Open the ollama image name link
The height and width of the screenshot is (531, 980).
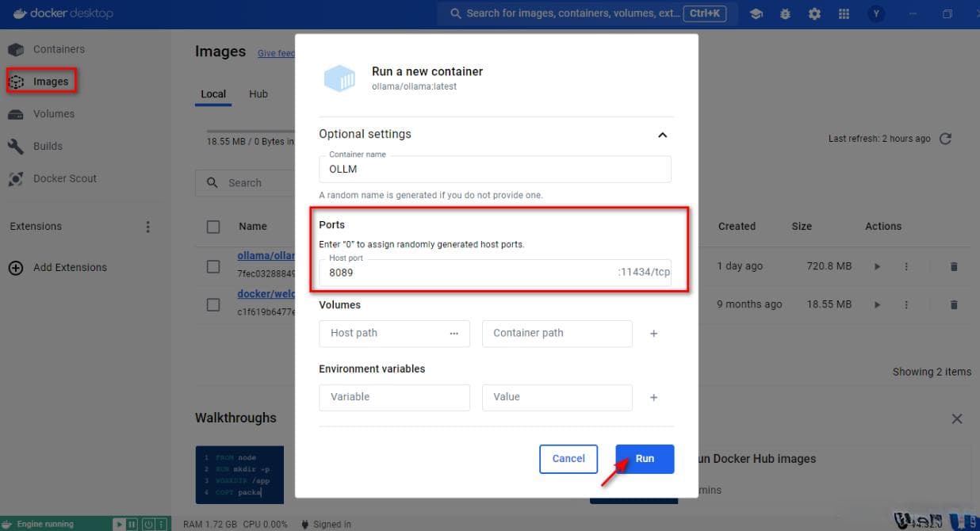click(x=266, y=256)
